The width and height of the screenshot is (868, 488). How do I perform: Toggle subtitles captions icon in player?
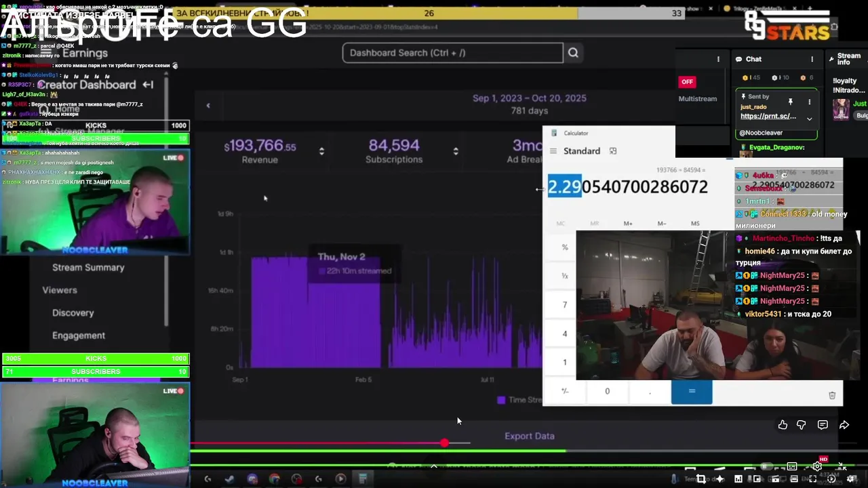point(792,466)
